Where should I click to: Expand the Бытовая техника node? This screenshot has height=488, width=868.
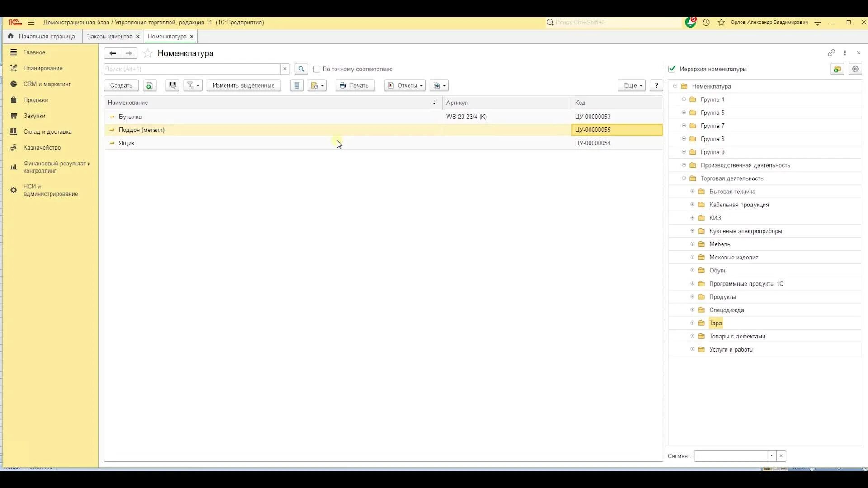(692, 192)
